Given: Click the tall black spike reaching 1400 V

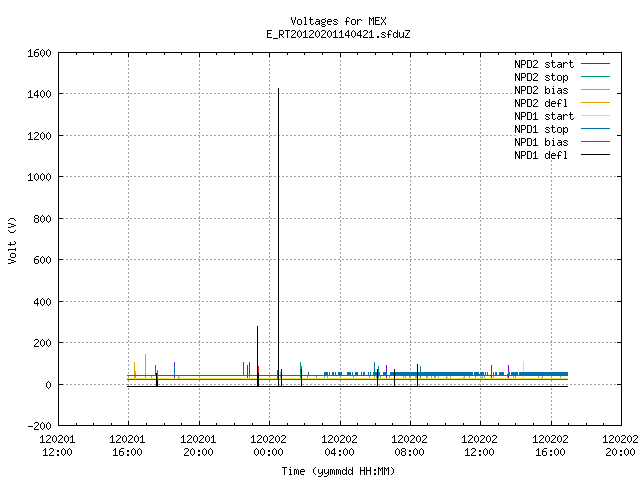Looking at the screenshot, I should 278,237.
